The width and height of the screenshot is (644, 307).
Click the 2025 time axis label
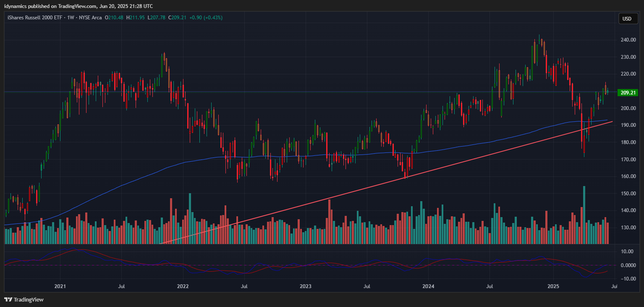(x=553, y=286)
